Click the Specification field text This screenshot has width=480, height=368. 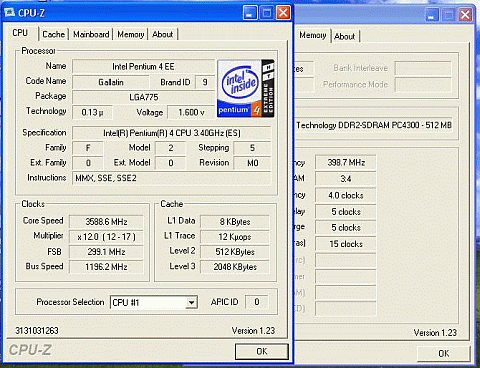tap(172, 133)
